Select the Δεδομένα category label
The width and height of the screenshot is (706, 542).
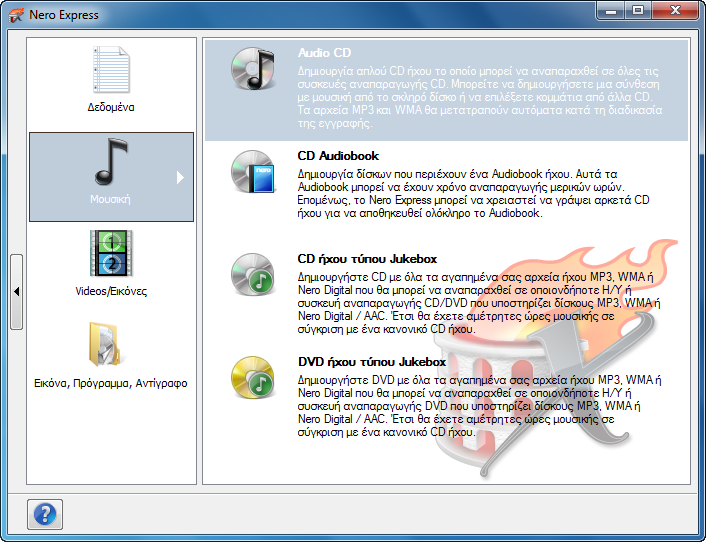pyautogui.click(x=111, y=107)
